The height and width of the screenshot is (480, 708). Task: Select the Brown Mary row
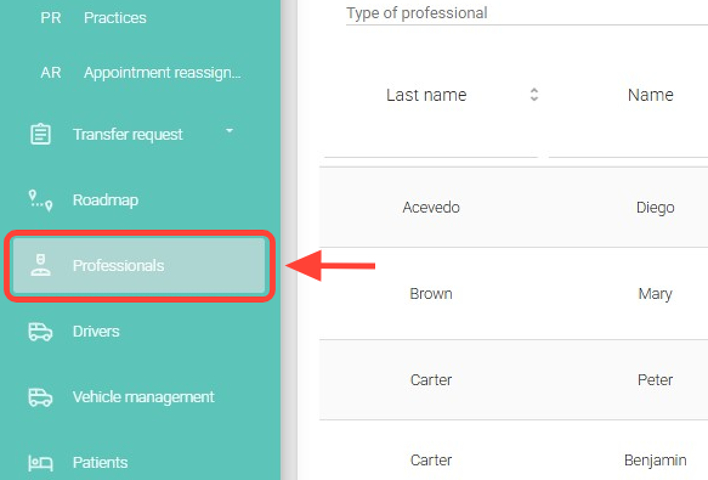[514, 294]
